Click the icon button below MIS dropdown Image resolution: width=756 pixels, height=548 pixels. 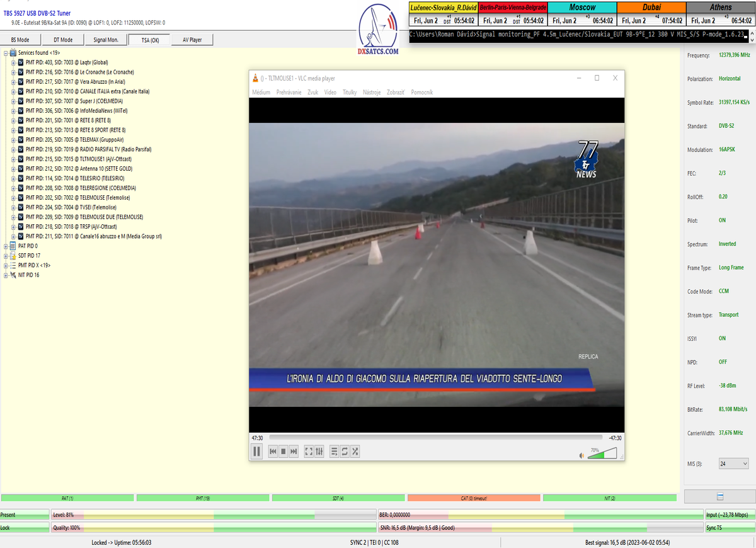(x=719, y=496)
